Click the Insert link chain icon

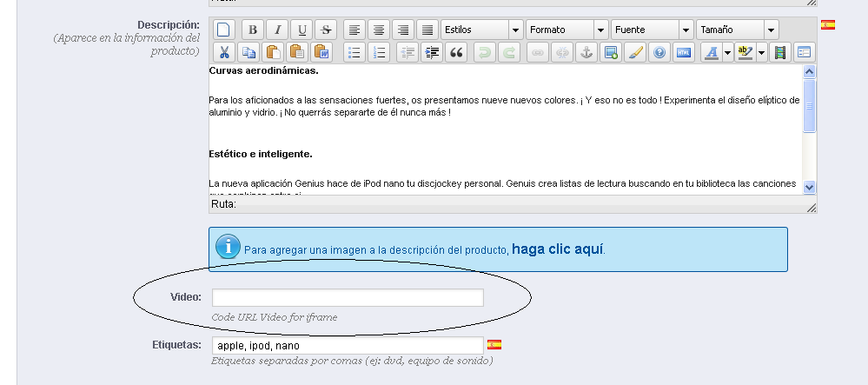pos(538,53)
